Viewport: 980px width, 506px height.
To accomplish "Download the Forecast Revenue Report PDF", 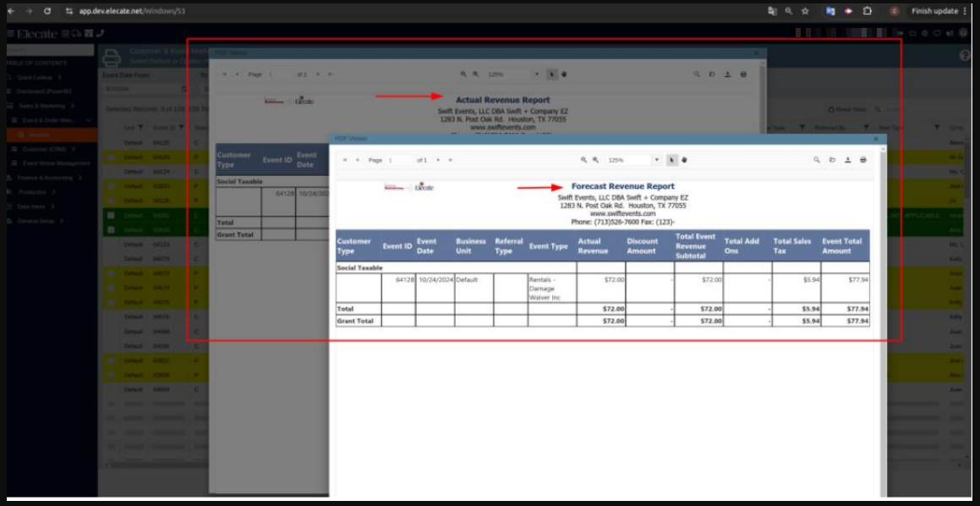I will [847, 160].
